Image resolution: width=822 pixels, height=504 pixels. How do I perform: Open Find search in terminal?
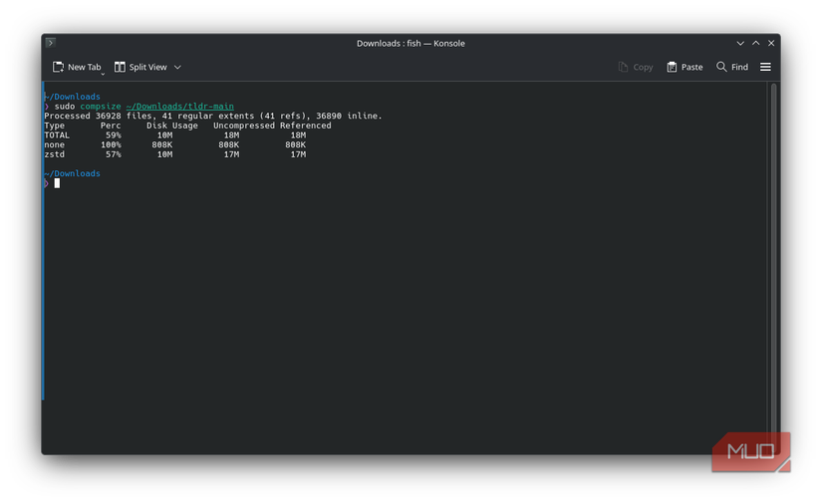coord(732,67)
